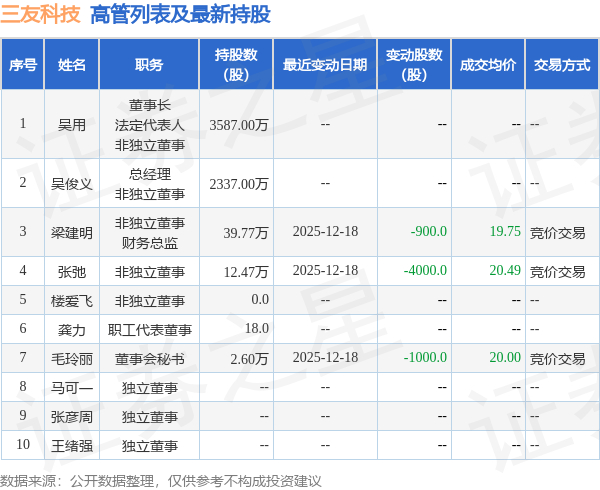Image resolution: width=600 pixels, height=490 pixels.
Task: Click 龚力's holding value 18.0
Action: [257, 328]
